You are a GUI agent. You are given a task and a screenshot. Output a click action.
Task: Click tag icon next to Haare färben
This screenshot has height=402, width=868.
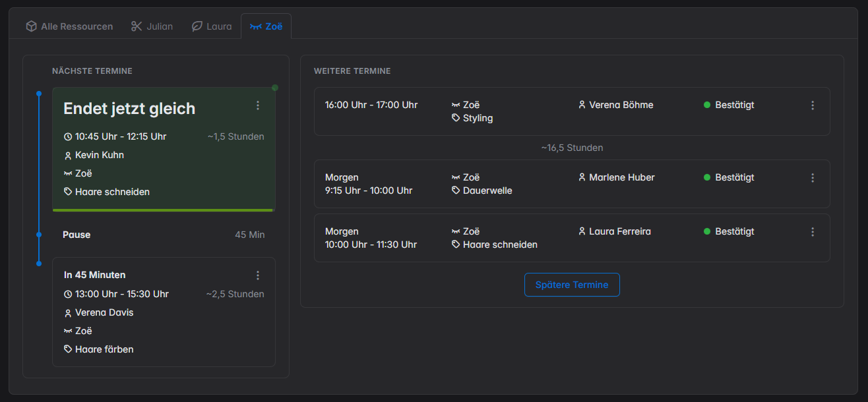pyautogui.click(x=68, y=349)
